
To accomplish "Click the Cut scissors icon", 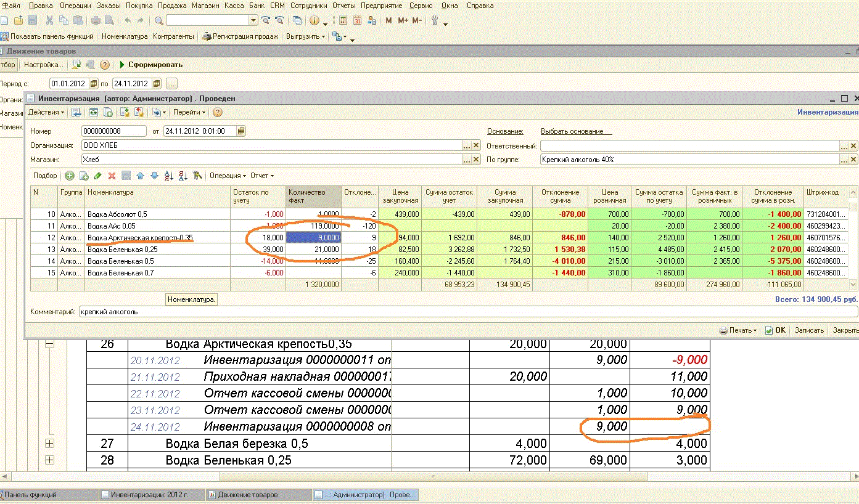I will point(50,20).
